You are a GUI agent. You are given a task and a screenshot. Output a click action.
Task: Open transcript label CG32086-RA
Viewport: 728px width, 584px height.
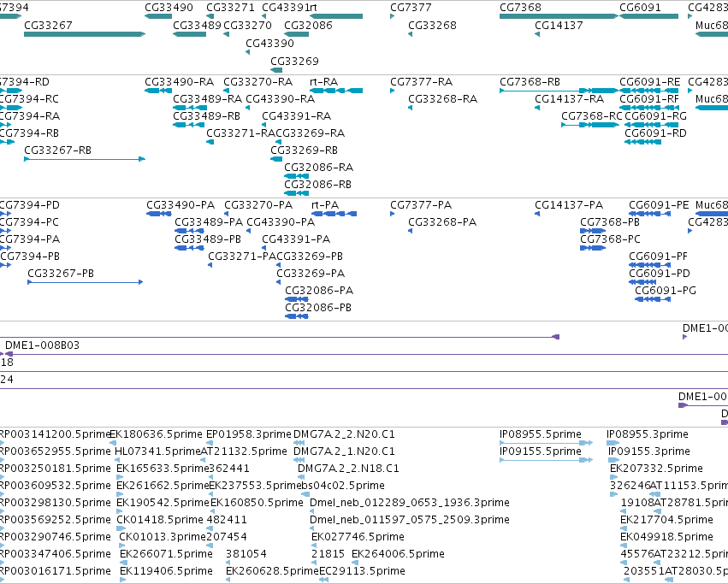(x=319, y=168)
